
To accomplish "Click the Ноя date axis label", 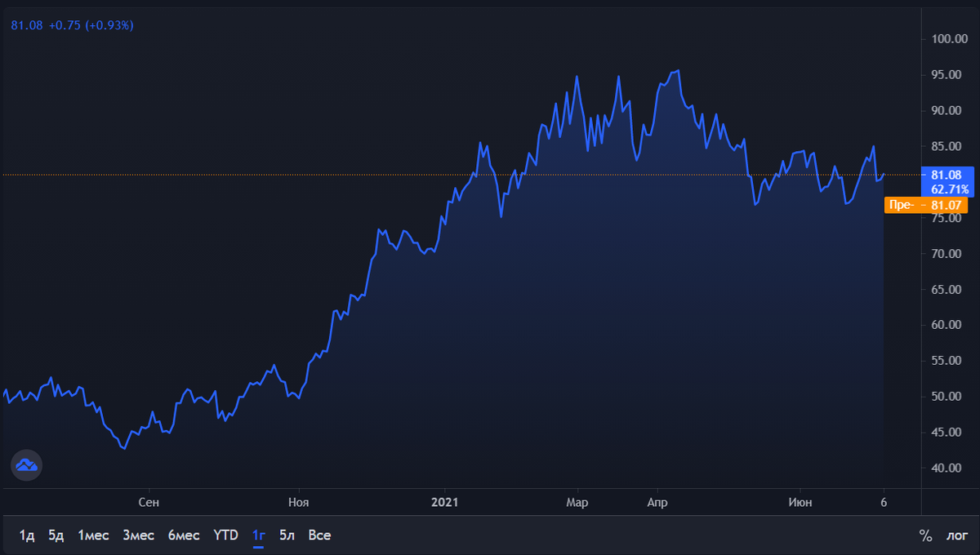I will (x=298, y=503).
